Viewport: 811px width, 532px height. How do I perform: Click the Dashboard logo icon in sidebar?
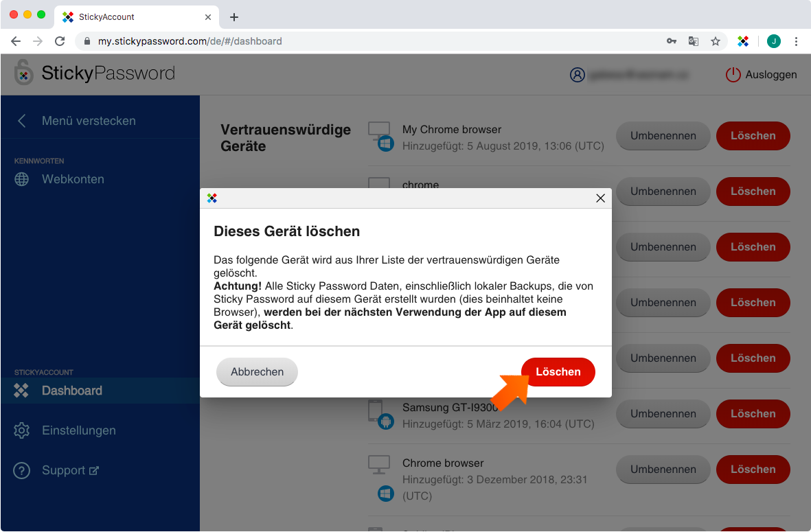tap(21, 391)
